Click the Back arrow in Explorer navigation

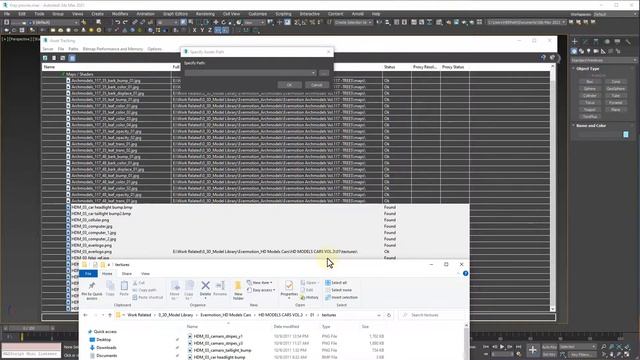tap(85, 315)
